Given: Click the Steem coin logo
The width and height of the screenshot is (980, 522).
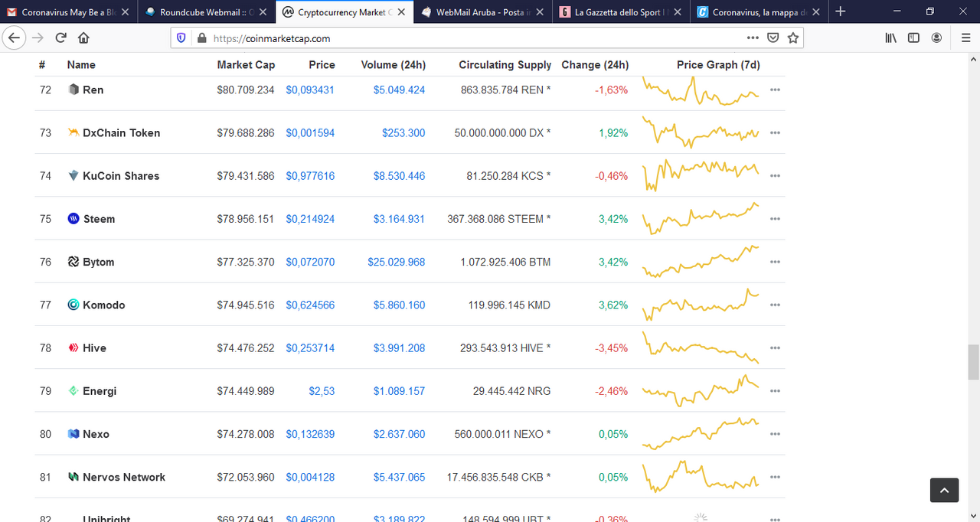Looking at the screenshot, I should (x=73, y=218).
